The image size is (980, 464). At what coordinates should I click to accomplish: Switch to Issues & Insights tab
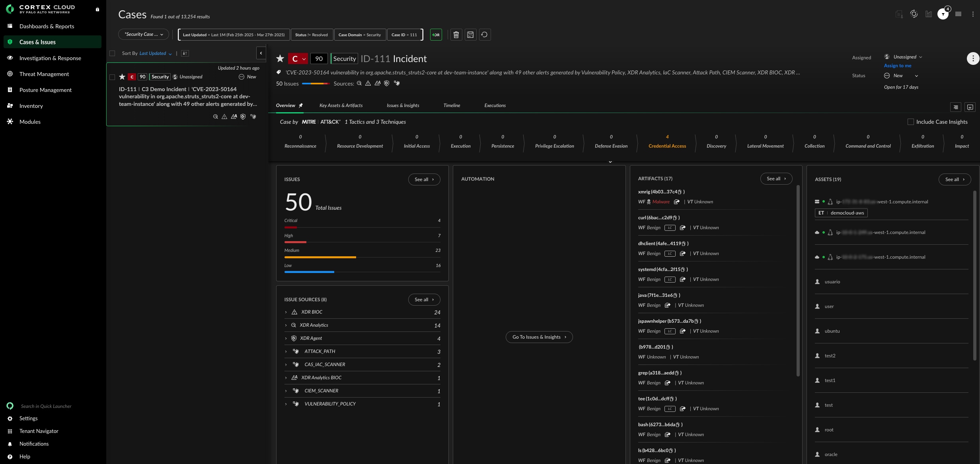403,105
